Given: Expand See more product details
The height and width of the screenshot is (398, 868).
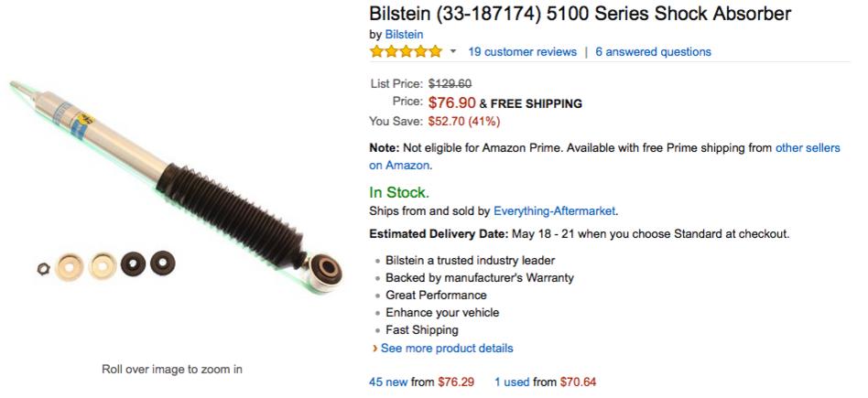Looking at the screenshot, I should [x=447, y=349].
